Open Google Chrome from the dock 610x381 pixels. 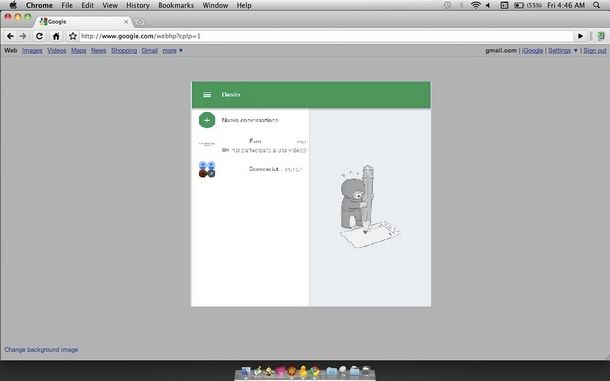coord(315,371)
